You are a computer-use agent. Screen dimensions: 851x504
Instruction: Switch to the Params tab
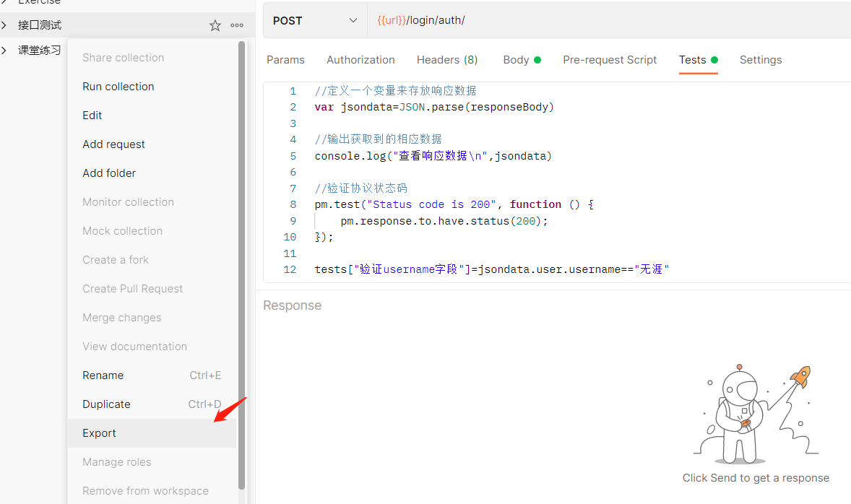pyautogui.click(x=285, y=60)
